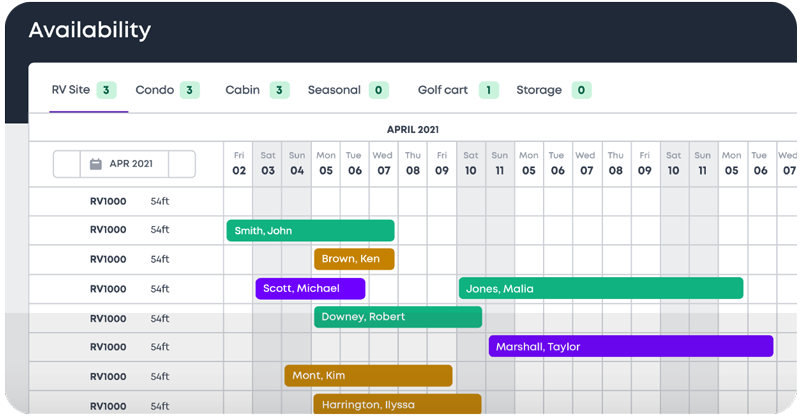Open the Brown, Ken reservation bar
The image size is (800, 416).
coord(354,259)
